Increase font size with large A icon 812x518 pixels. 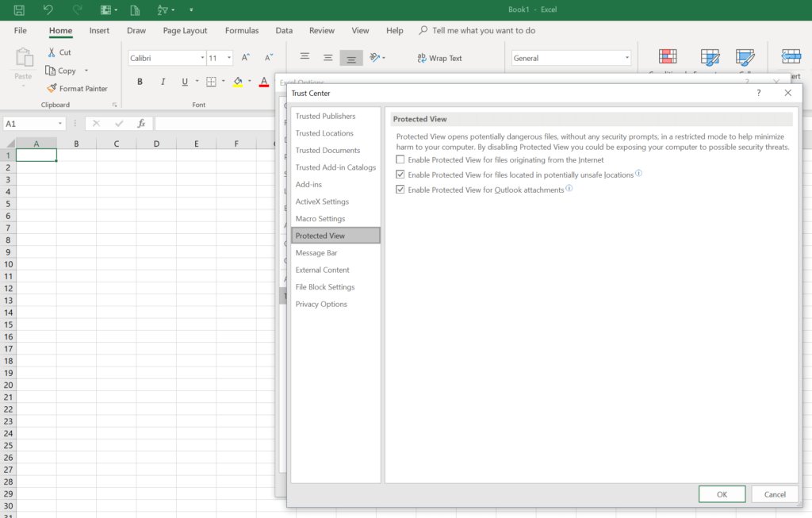246,57
